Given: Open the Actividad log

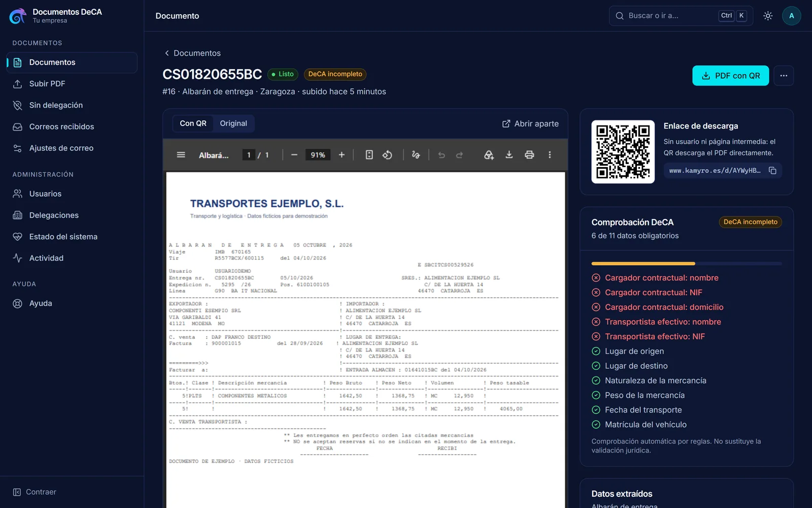Looking at the screenshot, I should point(72,258).
